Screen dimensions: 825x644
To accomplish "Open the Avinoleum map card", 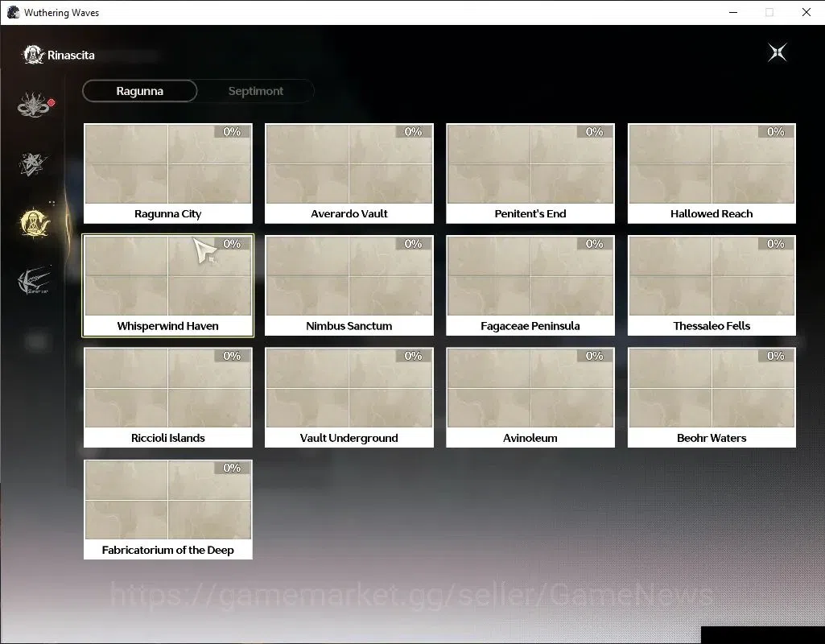I will 530,397.
